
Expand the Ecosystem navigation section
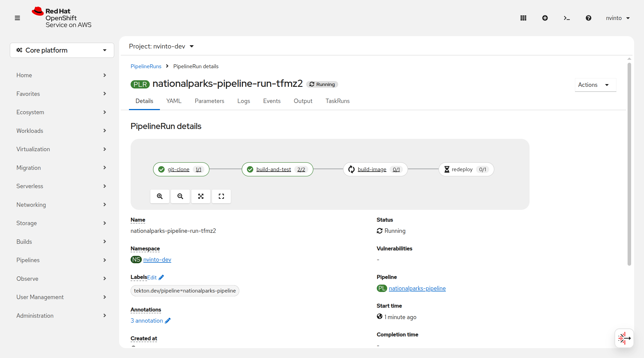[x=61, y=112]
